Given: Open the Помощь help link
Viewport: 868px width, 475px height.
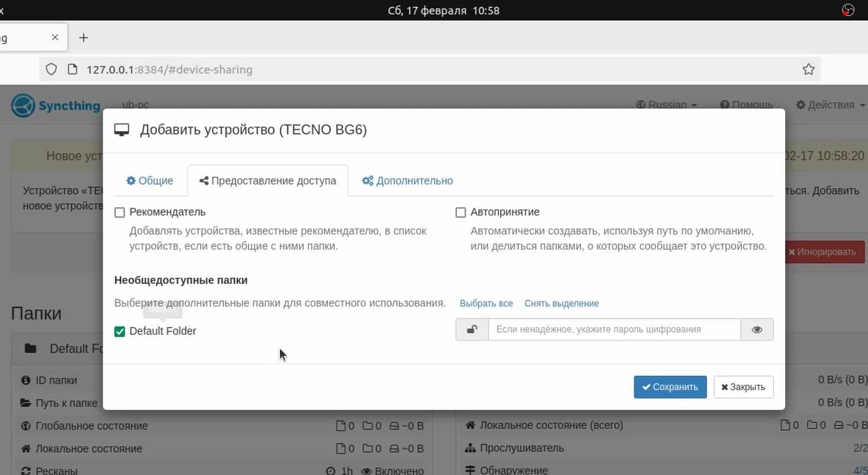Looking at the screenshot, I should [746, 105].
